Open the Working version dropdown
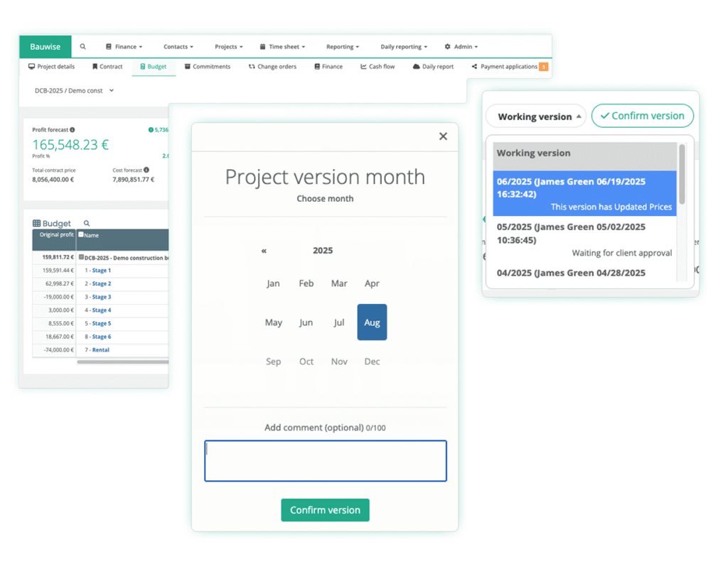Viewport: 728px width, 569px height. click(x=535, y=116)
